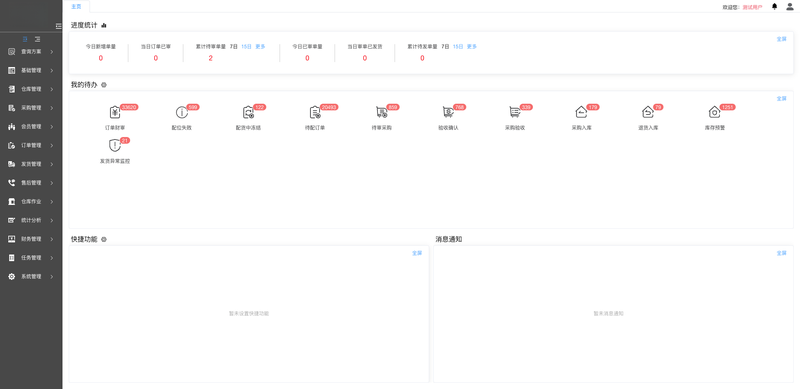The width and height of the screenshot is (800, 389).
Task: Click the 测试用户 username link
Action: tap(753, 7)
